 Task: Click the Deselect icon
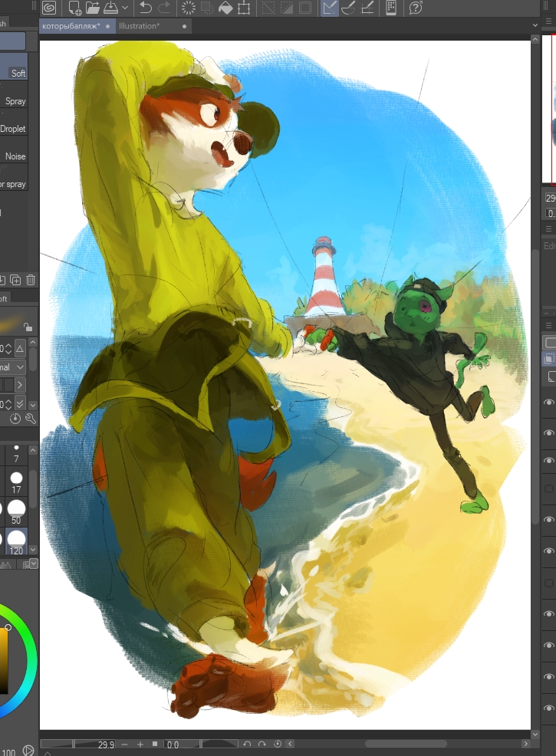(x=268, y=8)
